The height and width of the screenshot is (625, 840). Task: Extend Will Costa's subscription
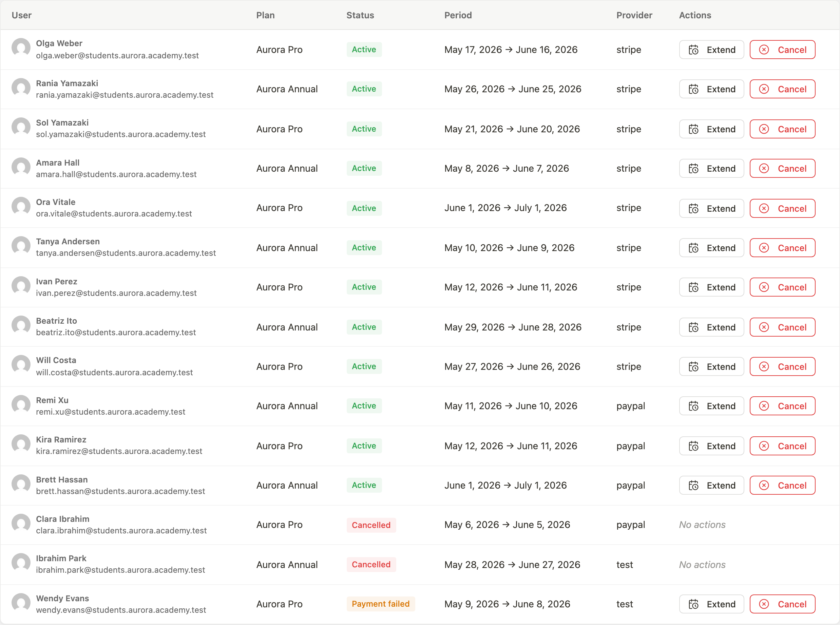pyautogui.click(x=711, y=366)
